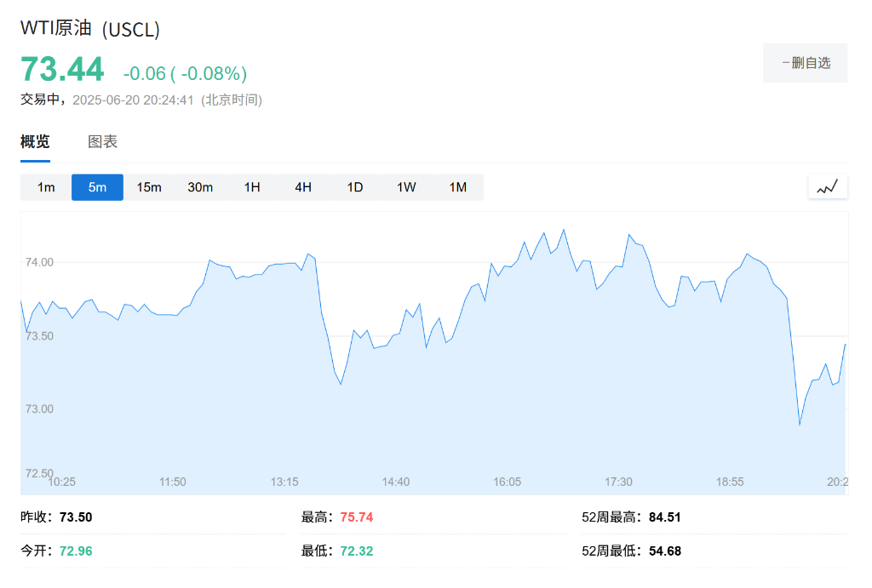Select the 5m timeframe
872x588 pixels.
click(97, 187)
